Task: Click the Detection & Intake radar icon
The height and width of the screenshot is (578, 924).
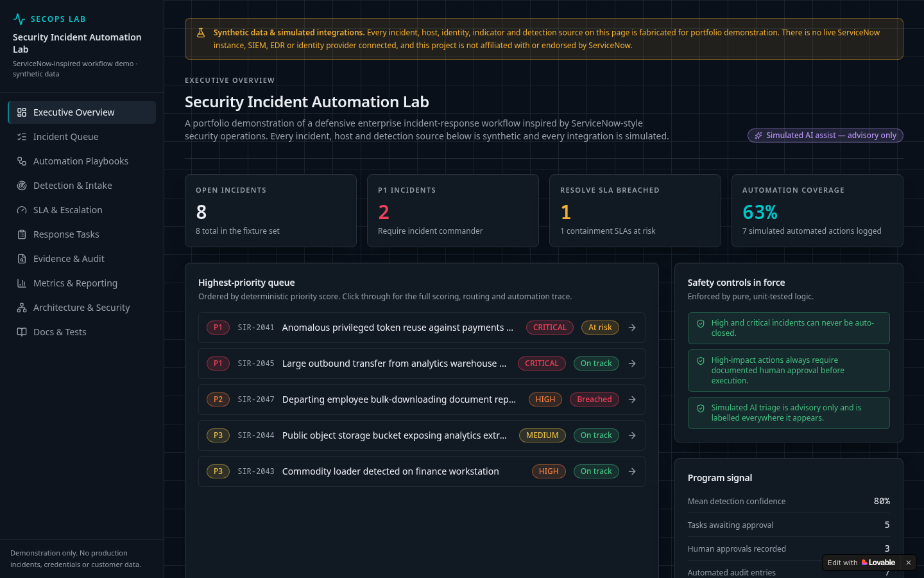Action: click(22, 186)
